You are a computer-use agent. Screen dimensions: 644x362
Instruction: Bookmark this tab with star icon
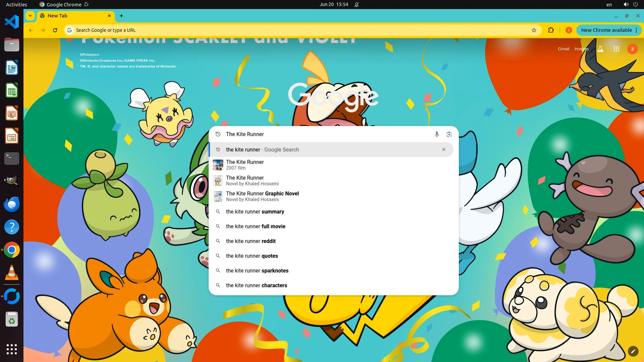click(x=534, y=30)
